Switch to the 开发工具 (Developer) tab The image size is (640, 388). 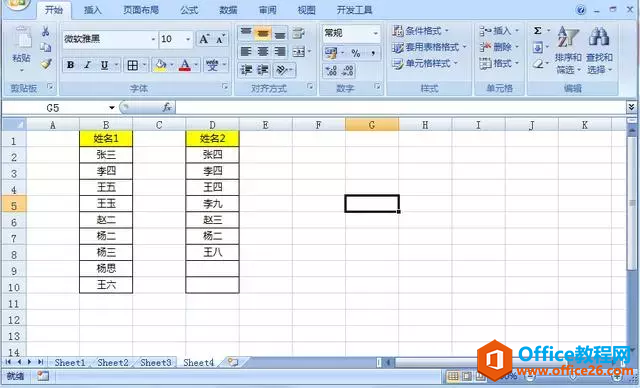[354, 10]
